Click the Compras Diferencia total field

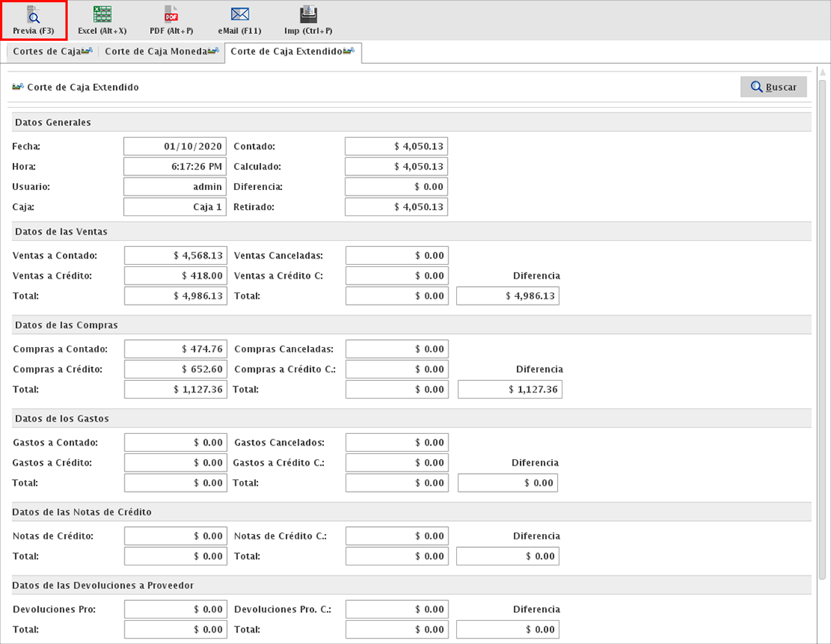pyautogui.click(x=509, y=389)
